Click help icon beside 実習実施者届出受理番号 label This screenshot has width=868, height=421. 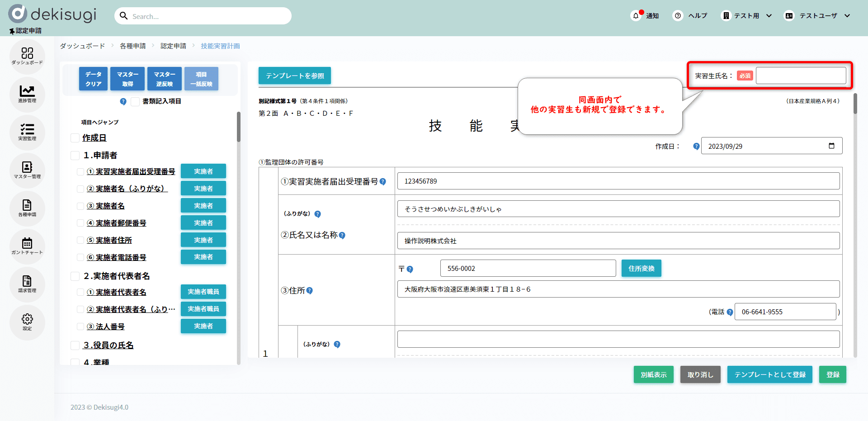[383, 182]
